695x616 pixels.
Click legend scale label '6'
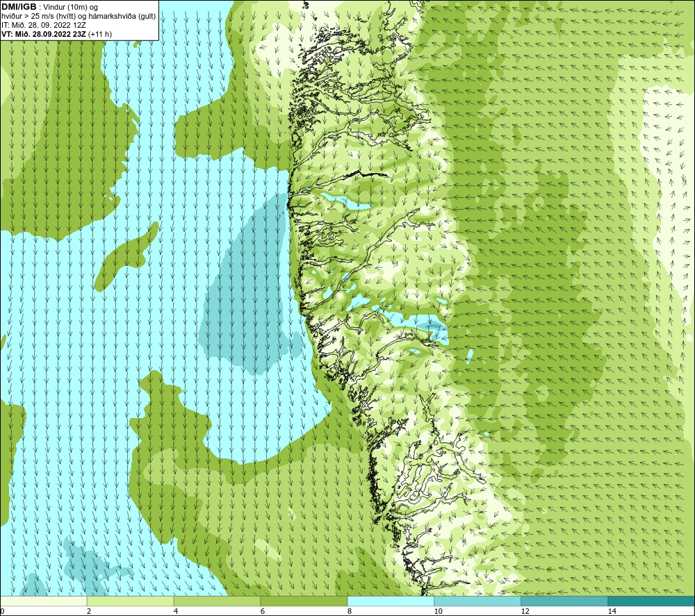[x=263, y=611]
